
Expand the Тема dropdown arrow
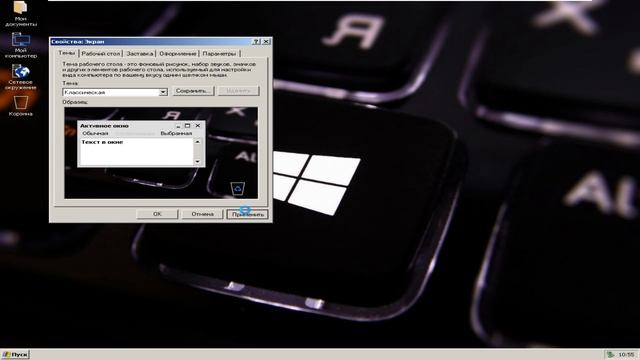tap(163, 92)
